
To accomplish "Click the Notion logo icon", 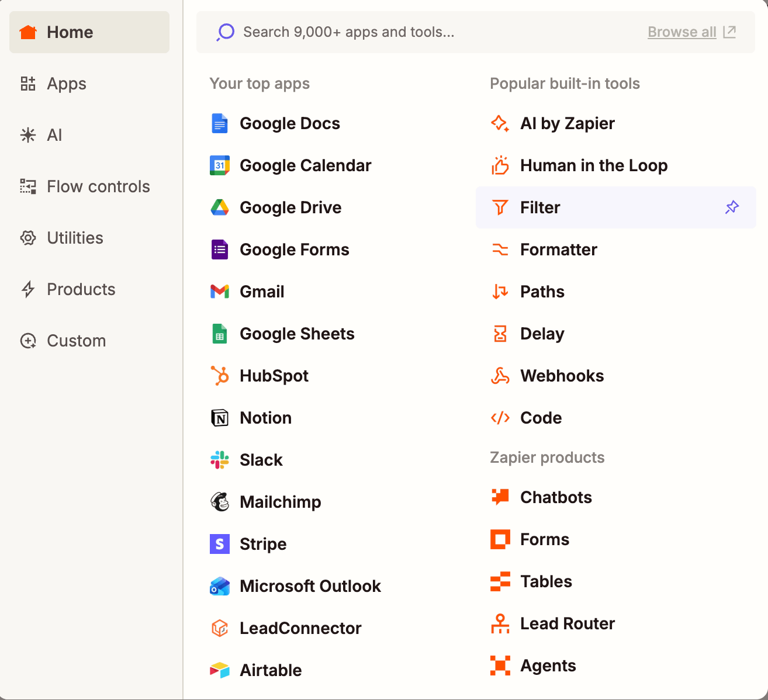I will point(220,418).
